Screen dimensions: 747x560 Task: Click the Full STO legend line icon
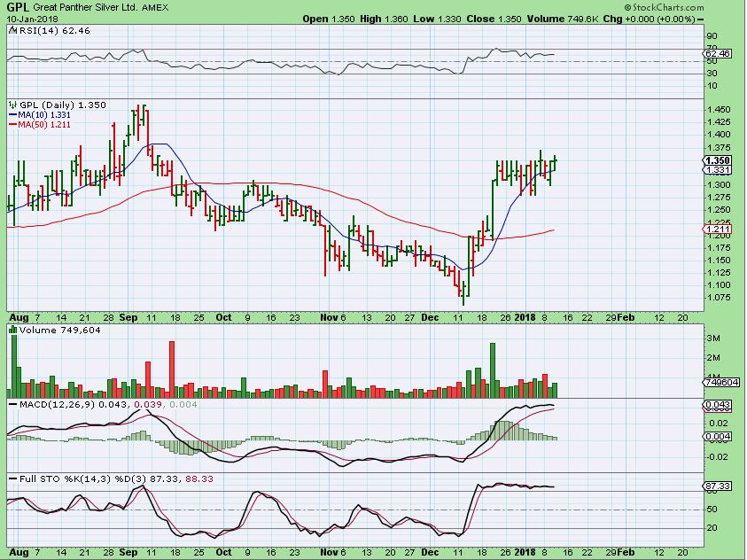12,479
